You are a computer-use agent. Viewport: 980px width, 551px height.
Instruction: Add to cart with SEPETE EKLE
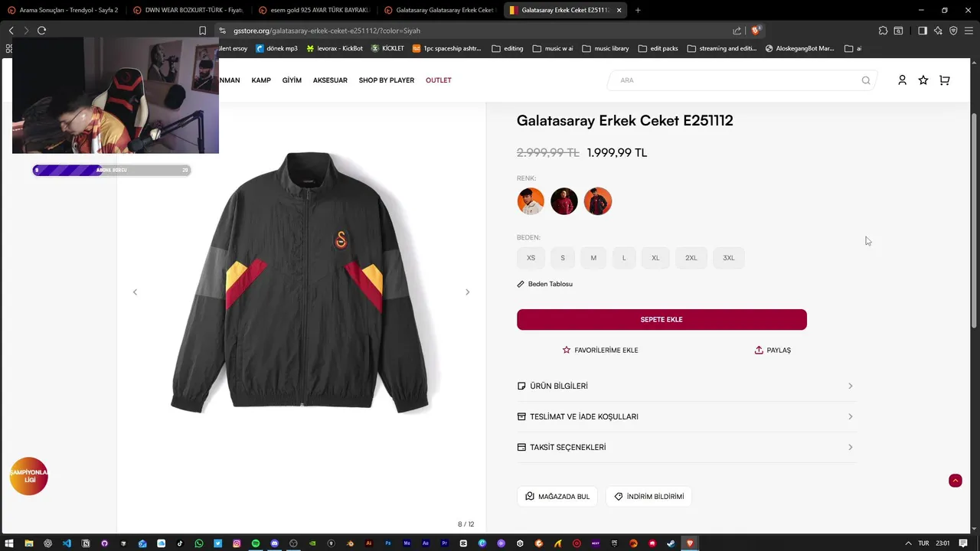point(661,320)
